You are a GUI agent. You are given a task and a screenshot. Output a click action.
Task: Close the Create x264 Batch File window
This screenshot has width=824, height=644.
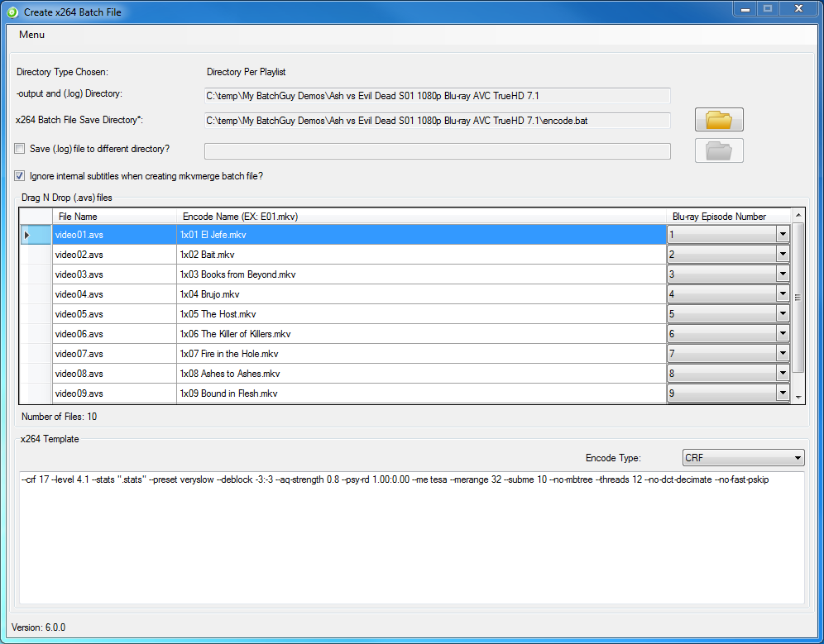pyautogui.click(x=799, y=9)
